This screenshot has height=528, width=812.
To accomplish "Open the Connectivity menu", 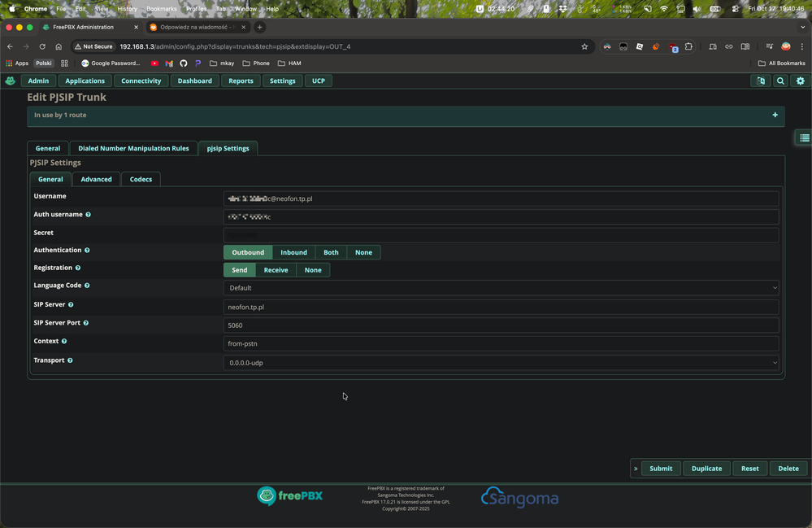I will 141,81.
